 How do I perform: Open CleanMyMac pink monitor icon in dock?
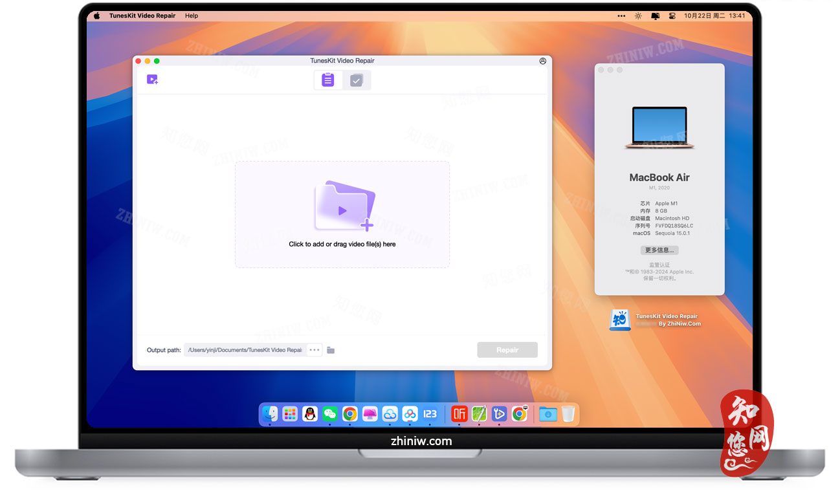click(x=370, y=414)
